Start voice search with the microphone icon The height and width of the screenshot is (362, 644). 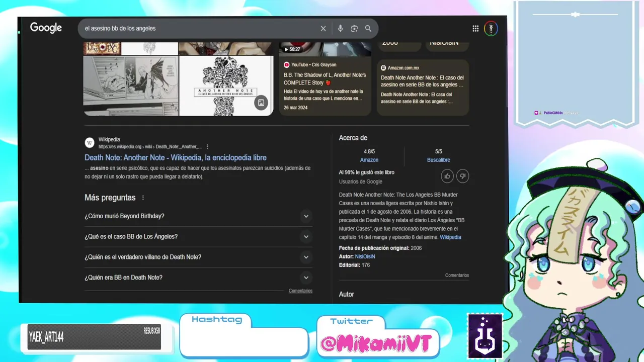[x=340, y=29]
